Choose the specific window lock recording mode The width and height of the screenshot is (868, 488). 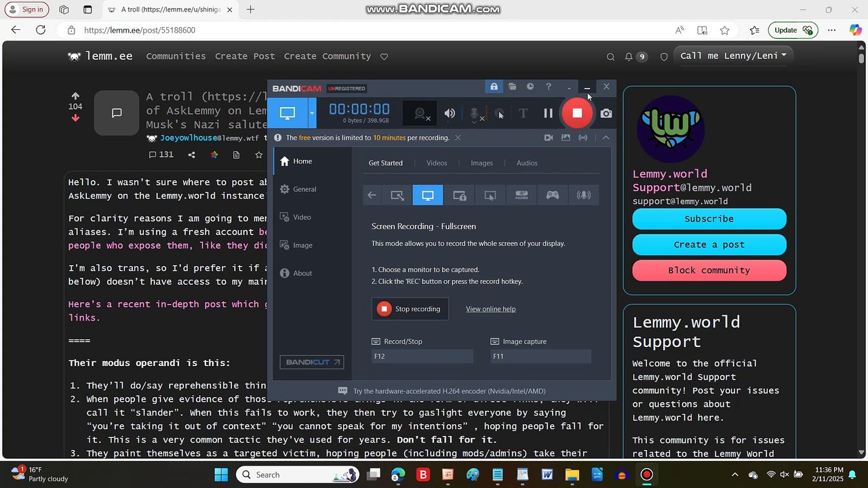tap(459, 195)
